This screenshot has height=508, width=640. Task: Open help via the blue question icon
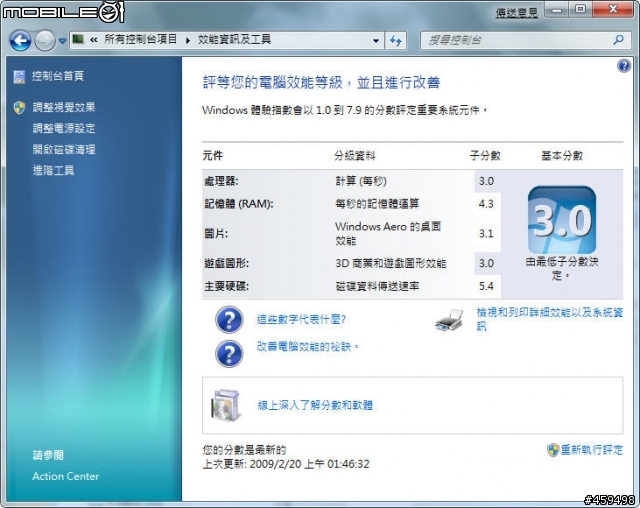pyautogui.click(x=624, y=65)
